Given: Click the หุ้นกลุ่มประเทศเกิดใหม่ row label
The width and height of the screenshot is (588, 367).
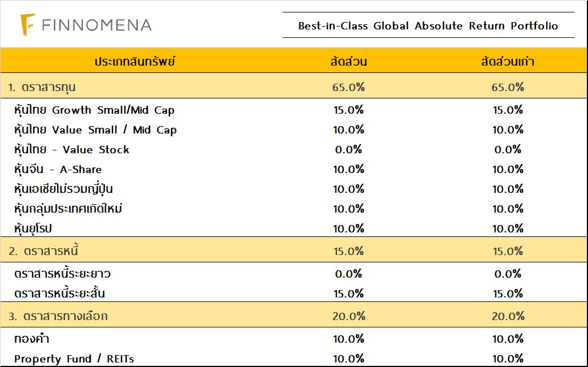Looking at the screenshot, I should coord(68,209).
